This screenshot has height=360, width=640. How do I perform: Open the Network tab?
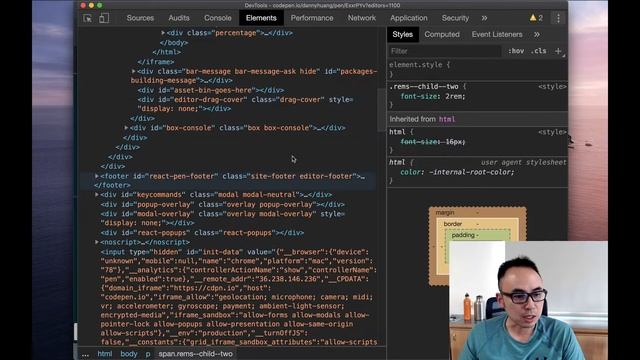pos(362,18)
